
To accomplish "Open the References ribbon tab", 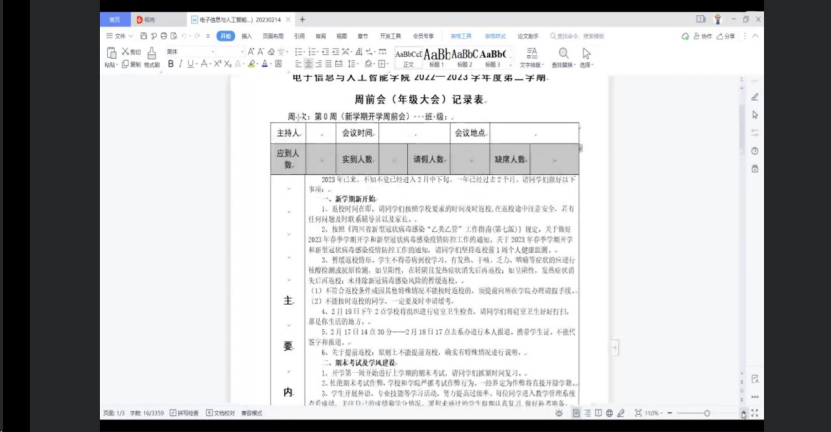I will point(299,36).
